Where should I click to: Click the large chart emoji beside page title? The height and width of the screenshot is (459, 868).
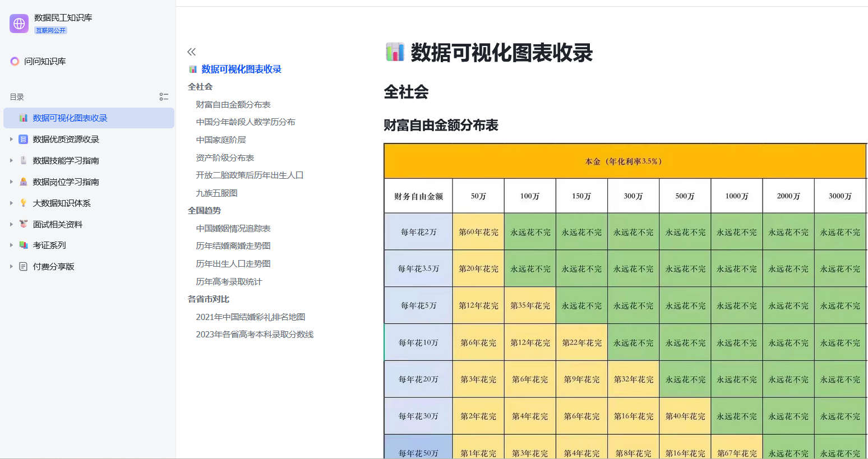[395, 52]
